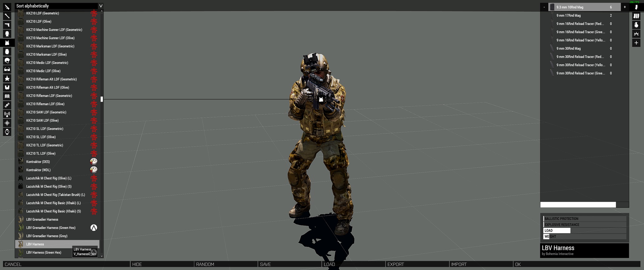Open the star icon category in sidebar
644x270 pixels.
point(7,78)
